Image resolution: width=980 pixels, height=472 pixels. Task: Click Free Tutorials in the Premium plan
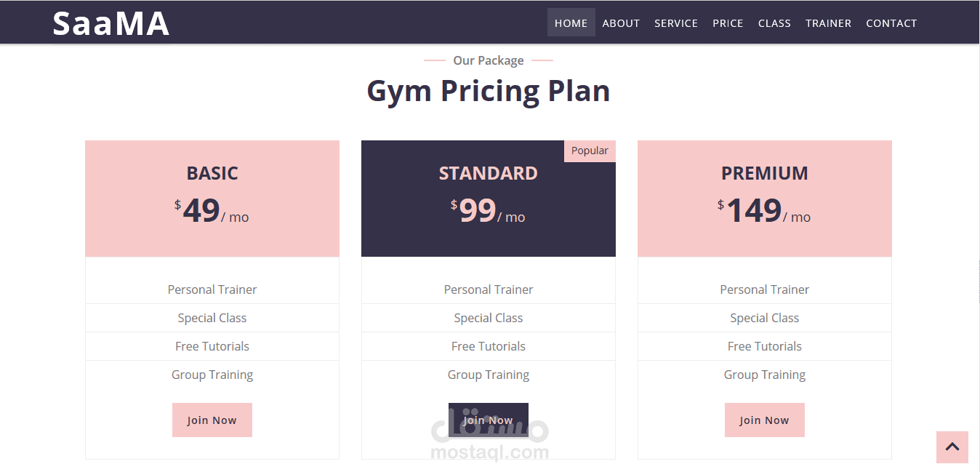[x=765, y=346]
